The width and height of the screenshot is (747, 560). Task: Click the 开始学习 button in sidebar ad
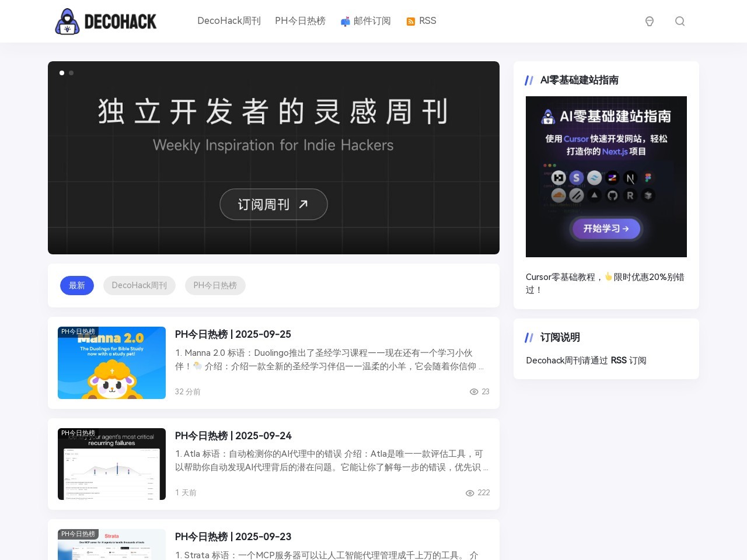pyautogui.click(x=606, y=229)
